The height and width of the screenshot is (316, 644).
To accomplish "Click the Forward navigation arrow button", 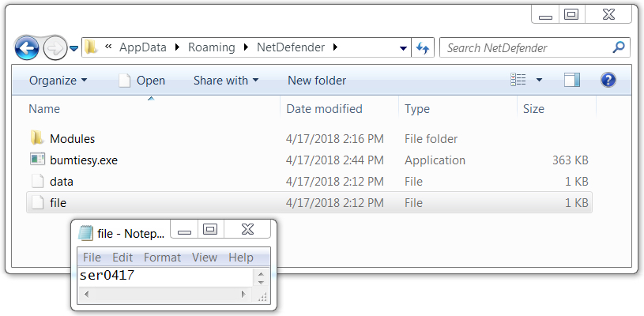I will click(55, 48).
